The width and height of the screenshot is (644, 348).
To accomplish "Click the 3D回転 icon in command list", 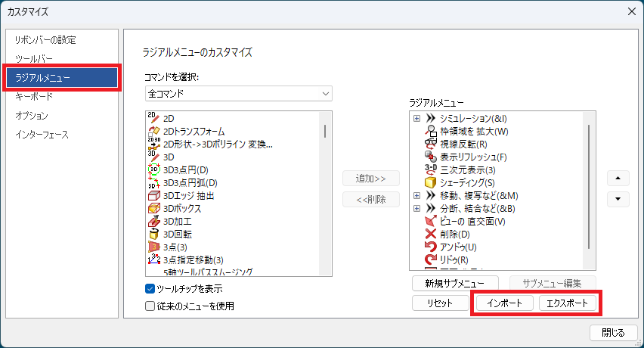I will click(153, 234).
